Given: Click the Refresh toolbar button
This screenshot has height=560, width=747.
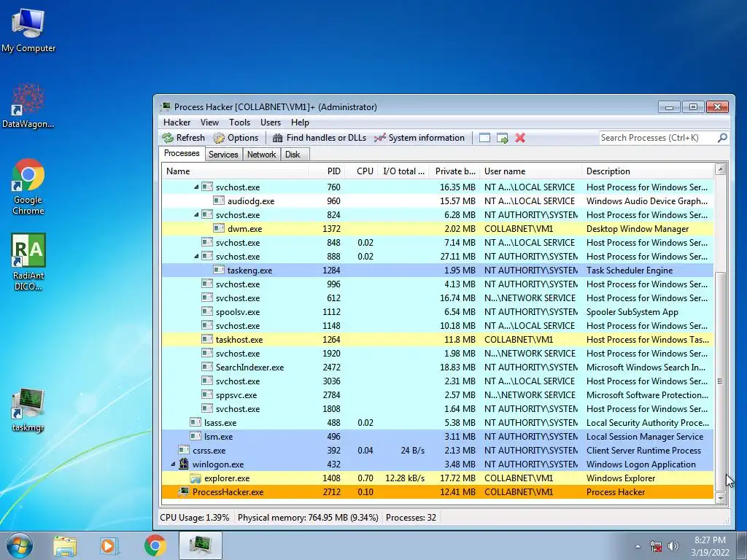Looking at the screenshot, I should click(x=183, y=138).
